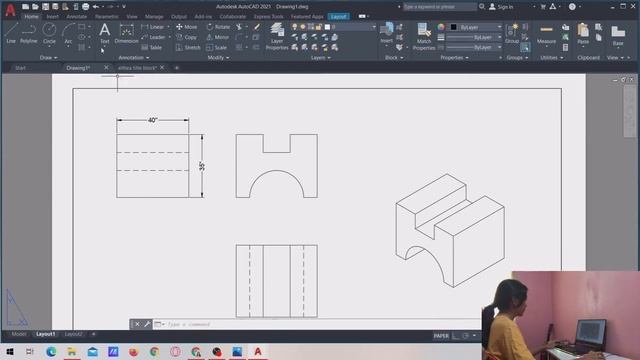Viewport: 640px width, 360px height.
Task: Close the Drawing1 file tab
Action: click(x=106, y=67)
